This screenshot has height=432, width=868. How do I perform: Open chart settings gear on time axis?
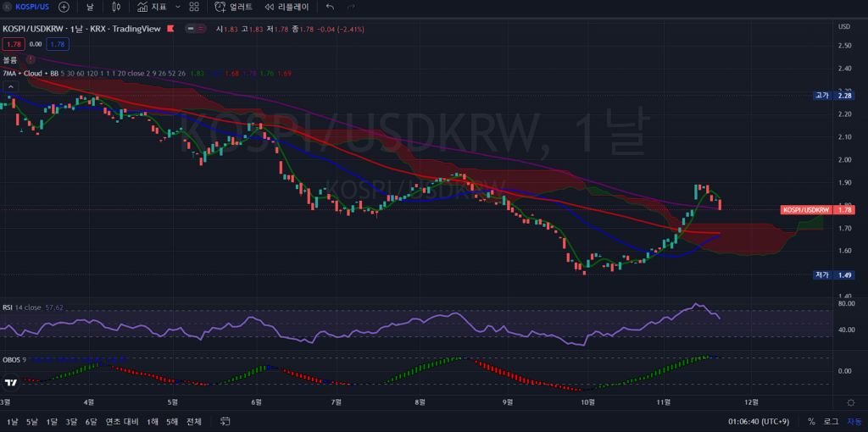click(x=850, y=402)
